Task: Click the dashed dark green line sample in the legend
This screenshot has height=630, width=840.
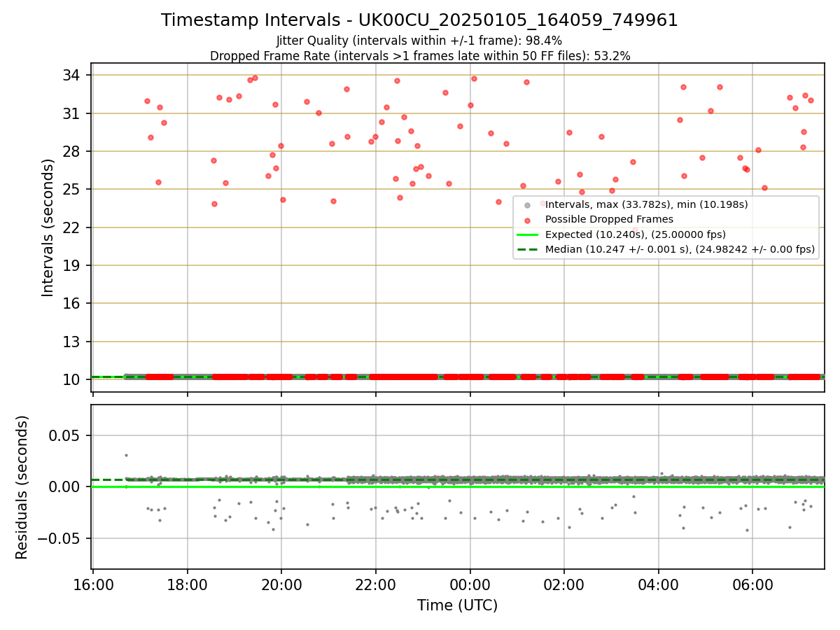Action: (528, 249)
